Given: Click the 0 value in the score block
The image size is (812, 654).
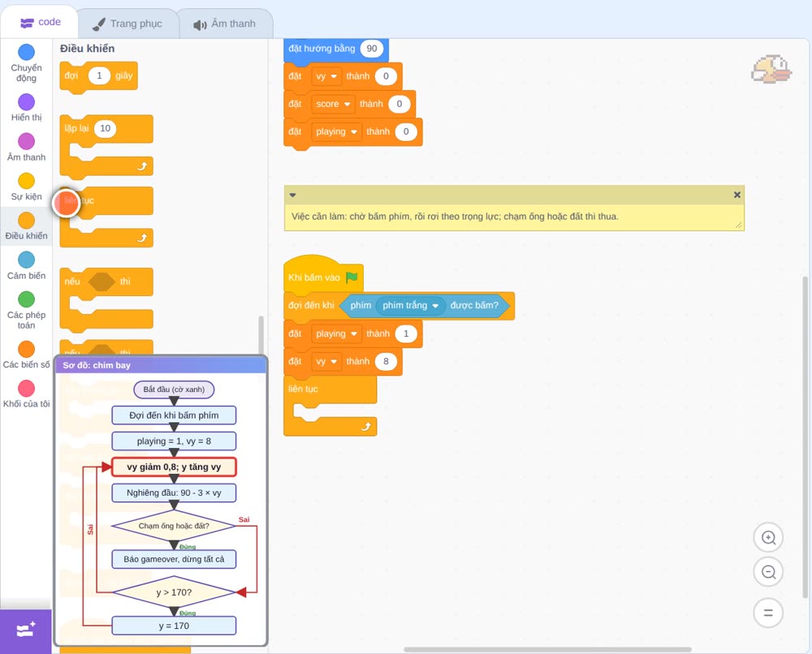Looking at the screenshot, I should click(x=400, y=104).
